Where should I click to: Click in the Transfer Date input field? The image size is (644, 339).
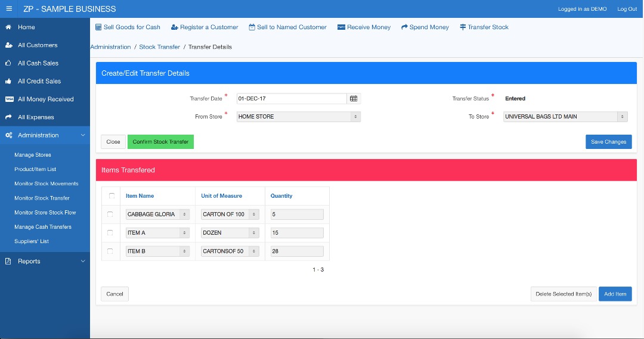click(x=292, y=98)
